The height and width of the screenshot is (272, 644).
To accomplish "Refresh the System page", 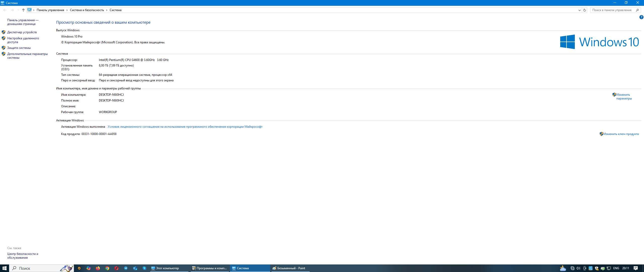I will click(585, 10).
